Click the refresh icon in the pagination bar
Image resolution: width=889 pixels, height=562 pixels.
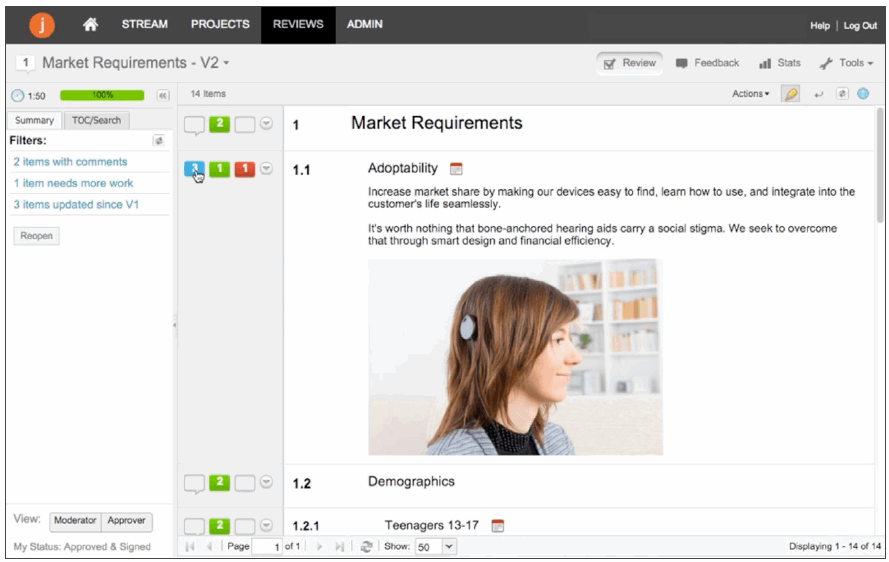coord(367,547)
